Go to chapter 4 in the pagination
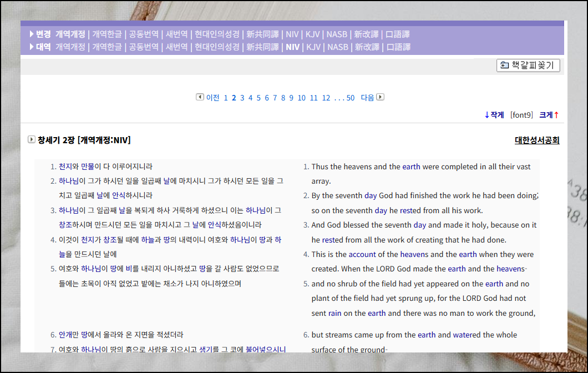This screenshot has height=373, width=588. point(251,98)
